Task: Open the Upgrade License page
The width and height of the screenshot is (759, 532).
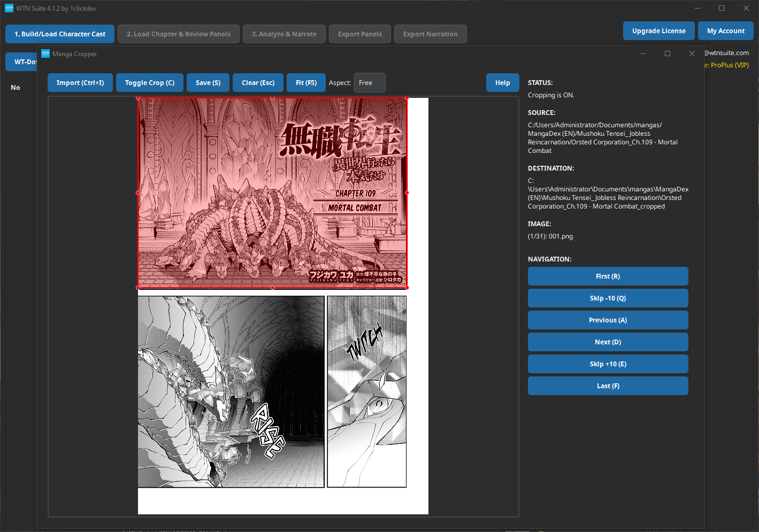Action: click(658, 30)
